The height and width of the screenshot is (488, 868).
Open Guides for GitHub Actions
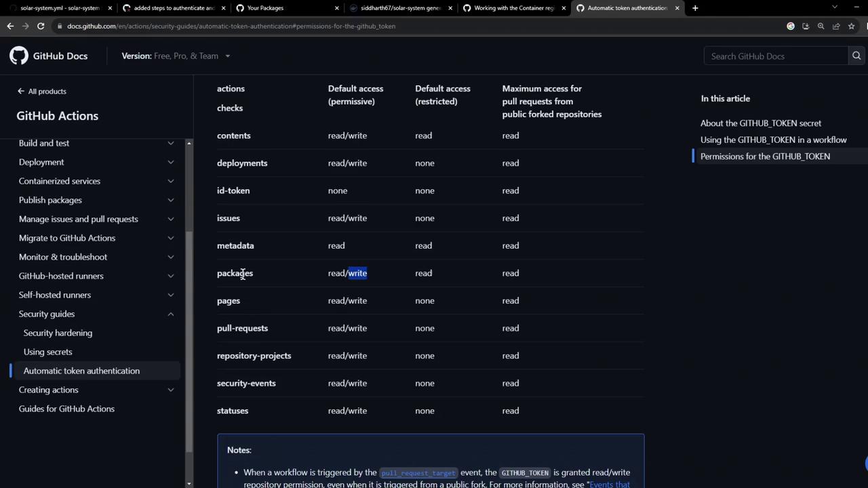pyautogui.click(x=66, y=409)
